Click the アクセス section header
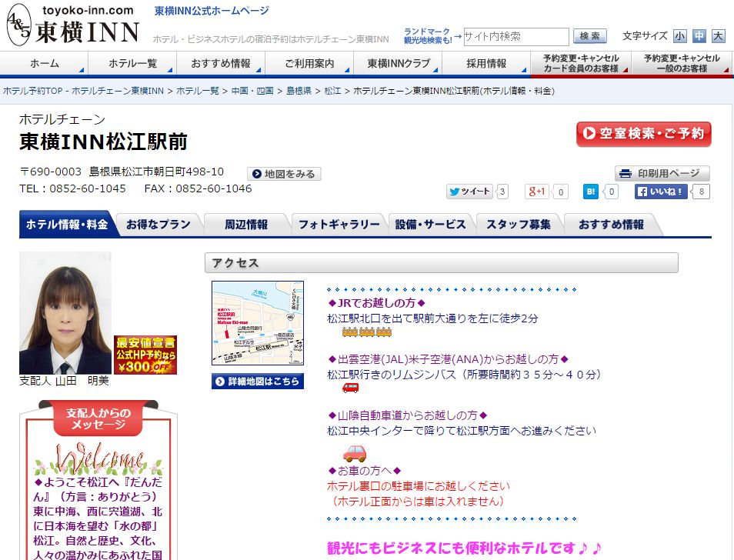Screen dimensions: 734x560 pos(441,263)
